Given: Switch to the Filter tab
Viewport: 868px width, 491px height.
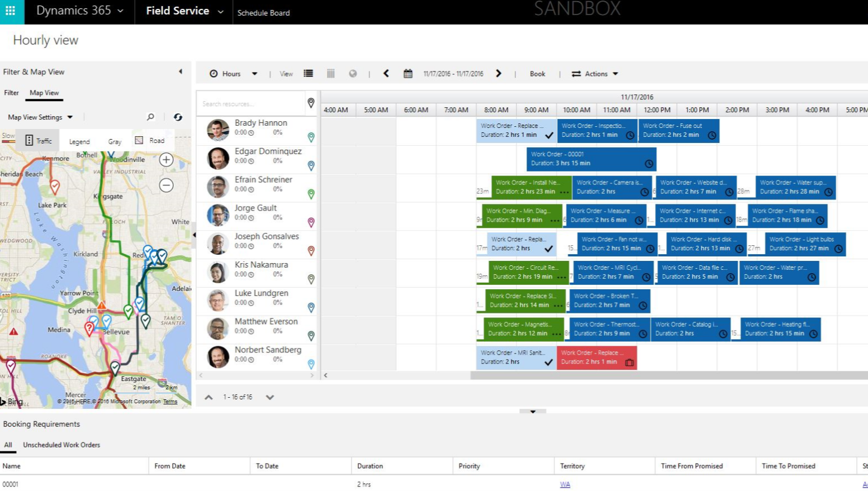Looking at the screenshot, I should coord(11,93).
